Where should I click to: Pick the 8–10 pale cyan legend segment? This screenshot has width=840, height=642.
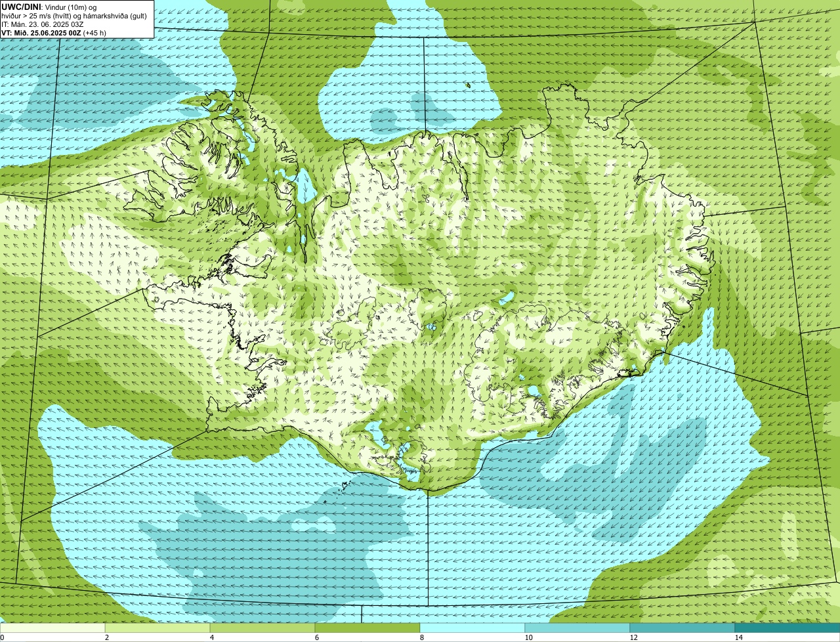pyautogui.click(x=472, y=628)
